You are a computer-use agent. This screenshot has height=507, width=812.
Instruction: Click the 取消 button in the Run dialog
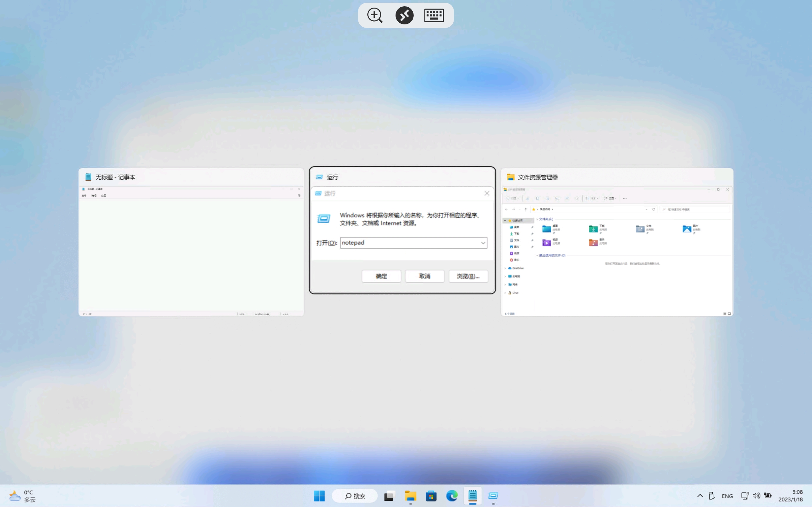click(424, 276)
